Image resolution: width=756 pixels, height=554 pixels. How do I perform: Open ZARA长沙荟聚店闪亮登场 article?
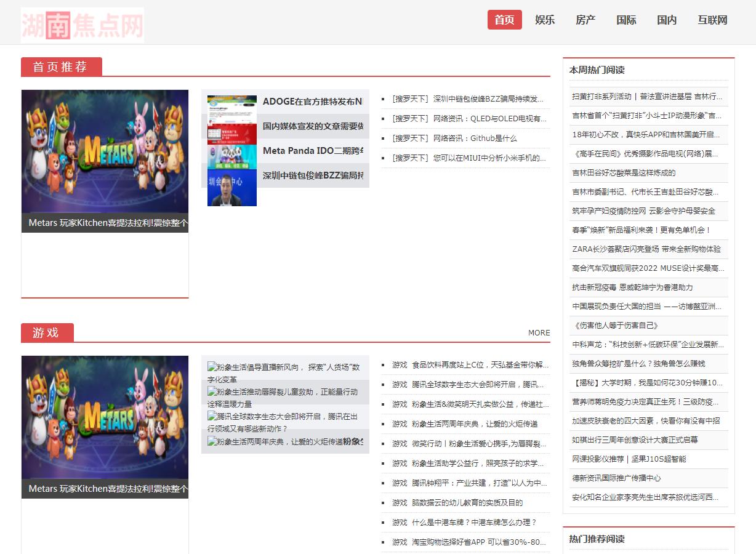[x=646, y=249]
